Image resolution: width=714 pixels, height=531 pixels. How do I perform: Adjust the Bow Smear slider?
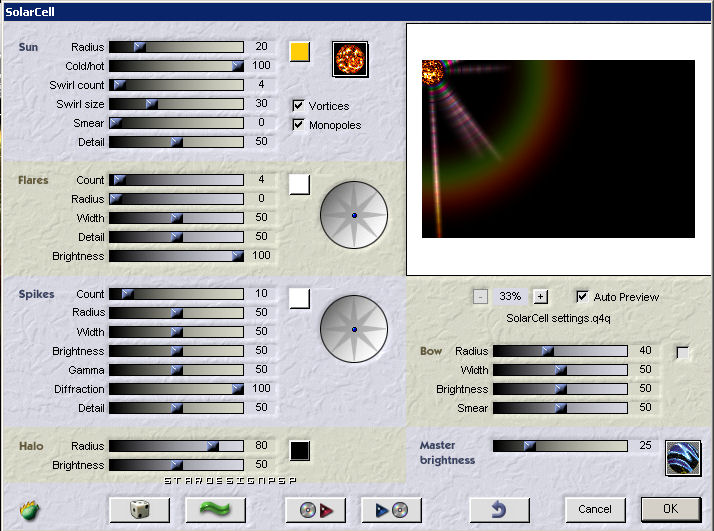(x=560, y=408)
